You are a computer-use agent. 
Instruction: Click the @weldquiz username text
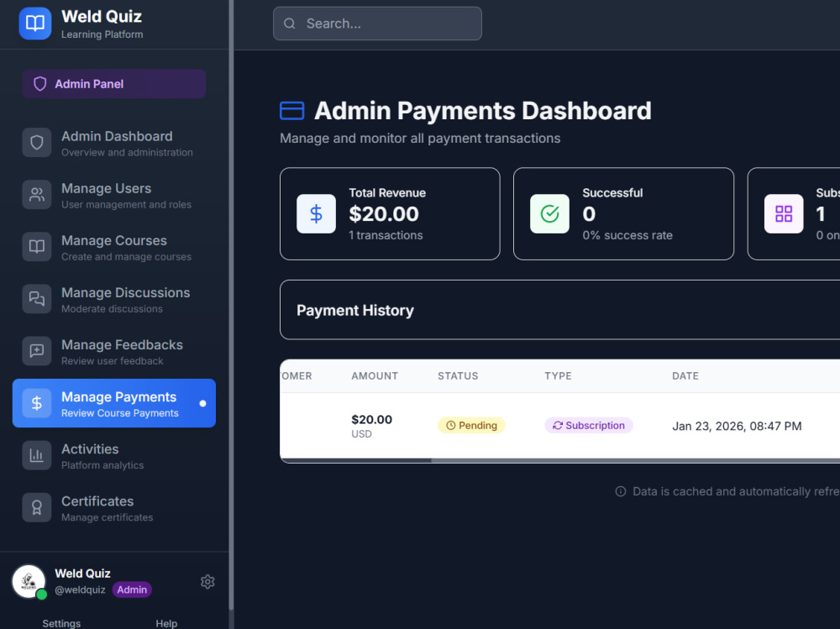(81, 590)
